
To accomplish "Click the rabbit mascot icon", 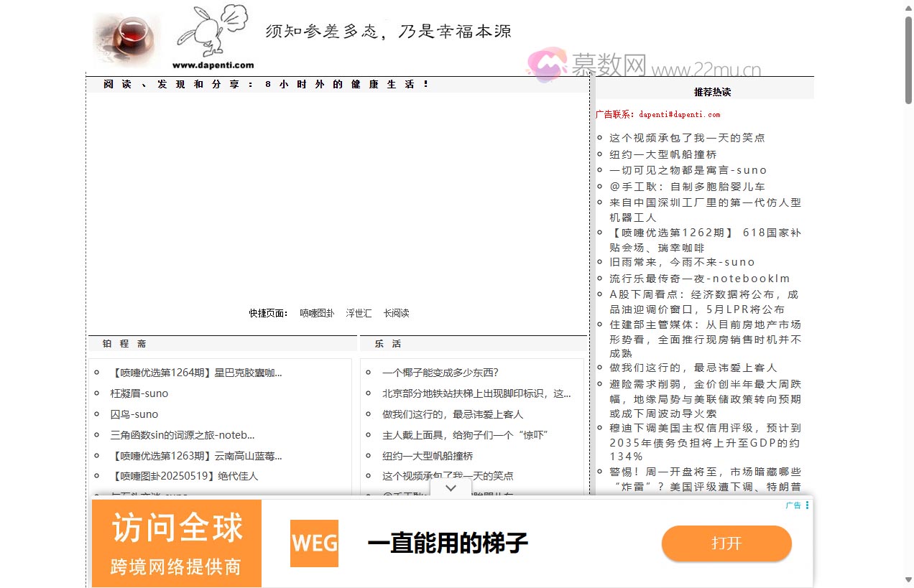I will (212, 32).
